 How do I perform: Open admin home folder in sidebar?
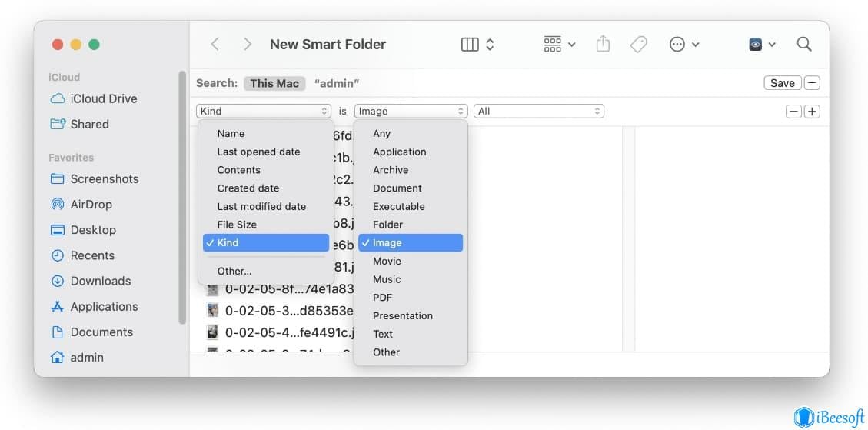pos(77,358)
